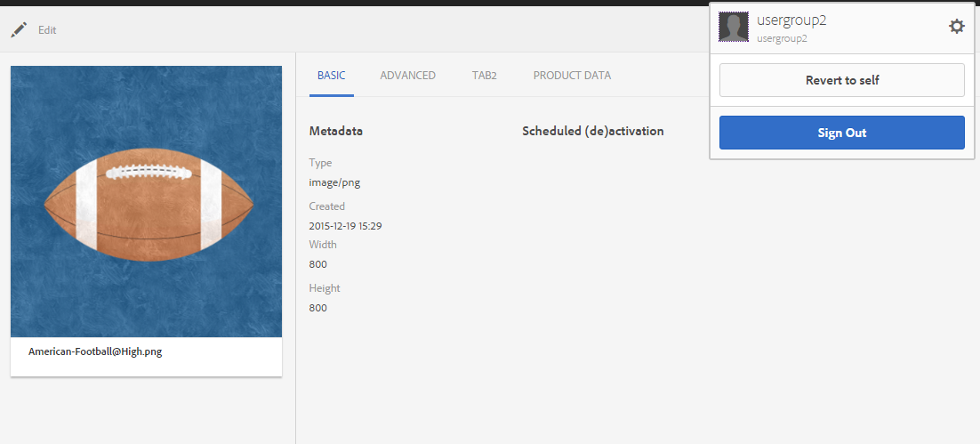The height and width of the screenshot is (444, 980).
Task: Click the pencil Edit icon
Action: [19, 30]
